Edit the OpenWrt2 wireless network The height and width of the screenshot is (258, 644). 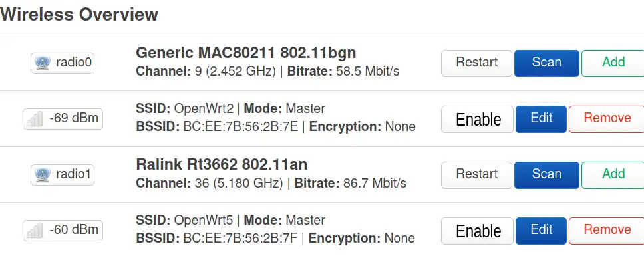click(542, 119)
